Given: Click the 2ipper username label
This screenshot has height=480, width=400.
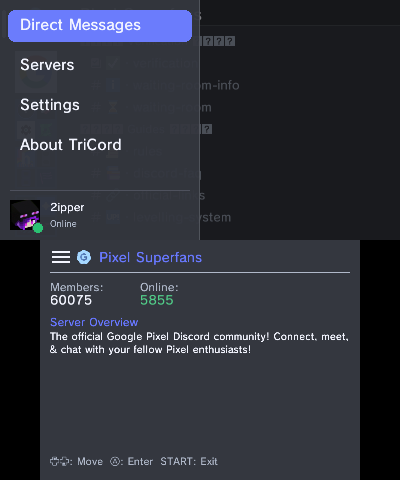Looking at the screenshot, I should pyautogui.click(x=67, y=207).
